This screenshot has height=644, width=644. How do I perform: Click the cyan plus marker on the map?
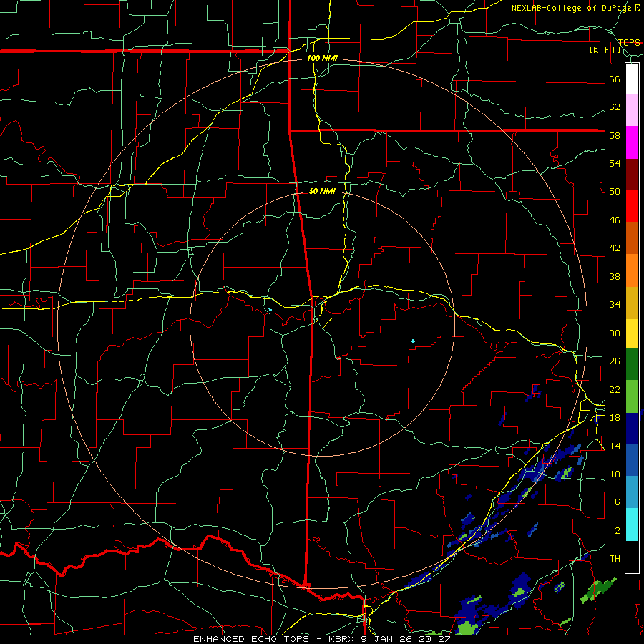pyautogui.click(x=413, y=341)
